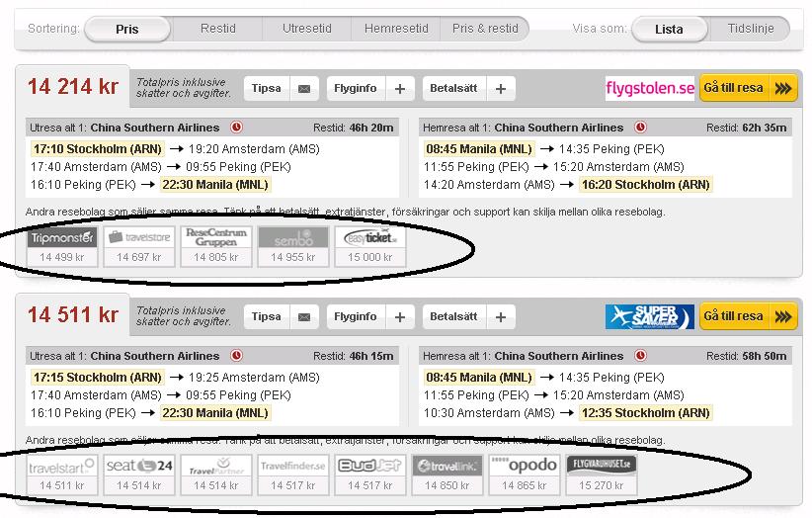Sort by Restid tab
The height and width of the screenshot is (518, 812).
(217, 30)
